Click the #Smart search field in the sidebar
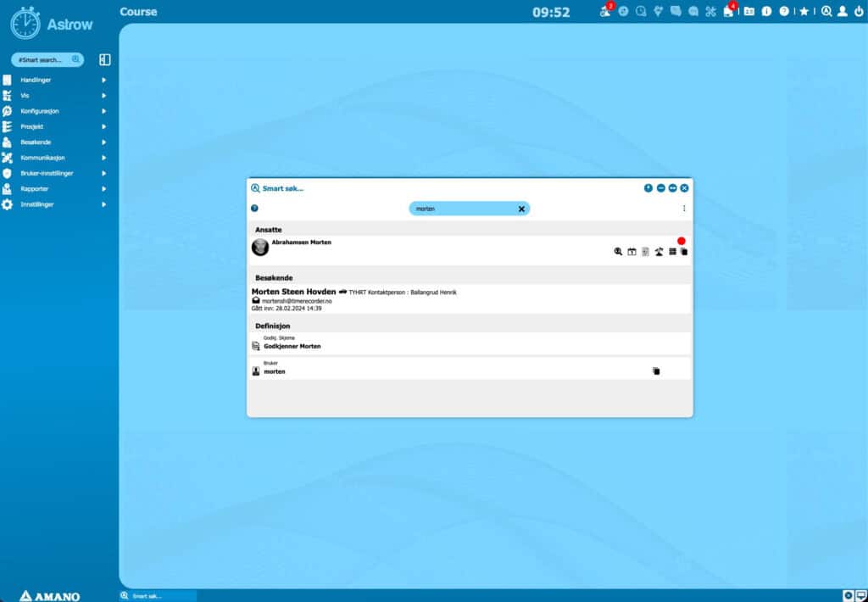This screenshot has height=602, width=868. (x=47, y=60)
